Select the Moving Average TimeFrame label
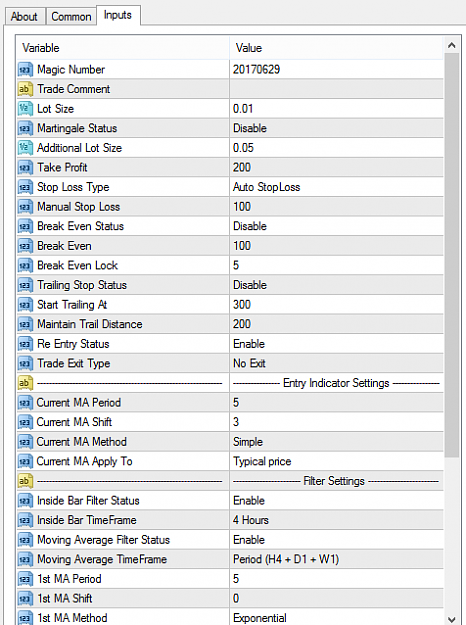Viewport: 466px width, 625px height. (102, 559)
